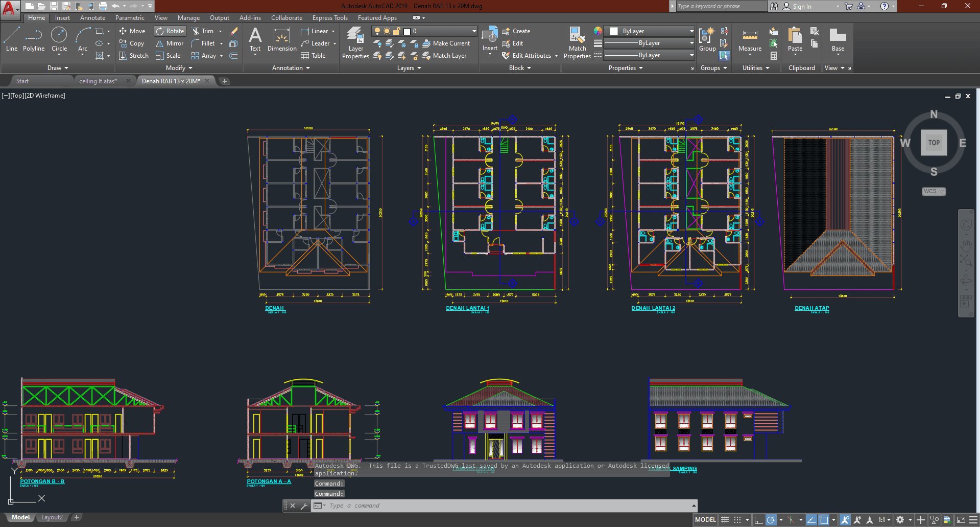Click the Mirror tool
This screenshot has height=527, width=980.
pos(170,43)
